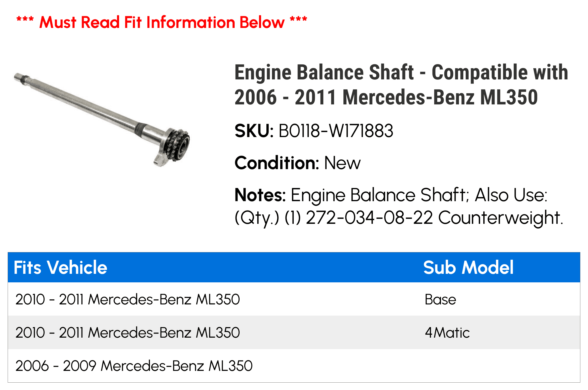Click the Sub Model column header
This screenshot has height=390, width=588.
(468, 267)
